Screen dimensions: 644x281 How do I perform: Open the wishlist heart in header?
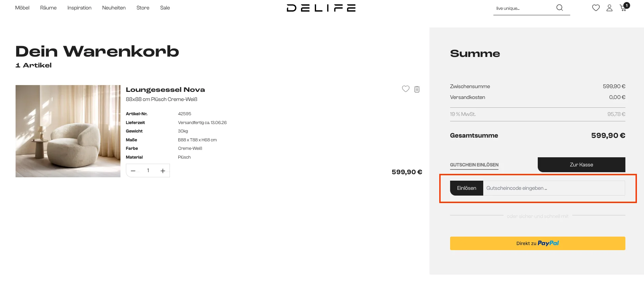pyautogui.click(x=596, y=8)
